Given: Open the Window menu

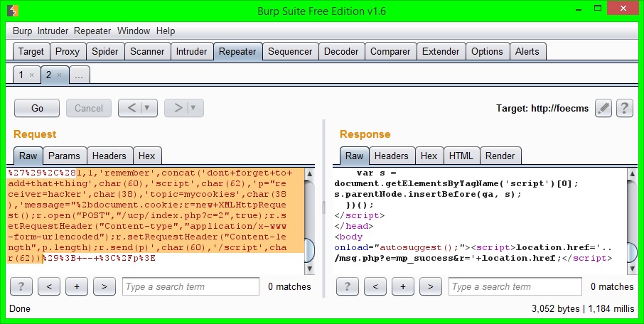Looking at the screenshot, I should [134, 31].
